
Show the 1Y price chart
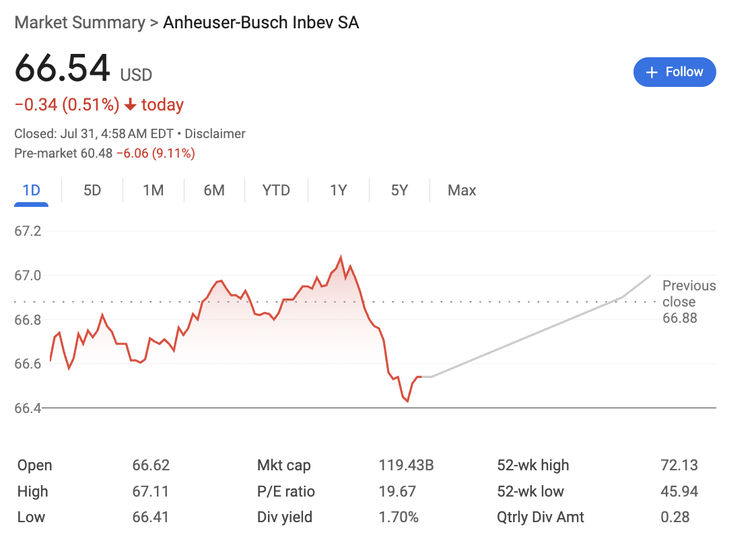click(x=338, y=191)
